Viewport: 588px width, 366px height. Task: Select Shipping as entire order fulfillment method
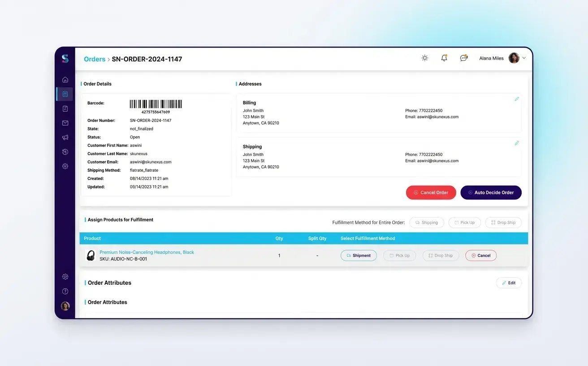click(426, 222)
